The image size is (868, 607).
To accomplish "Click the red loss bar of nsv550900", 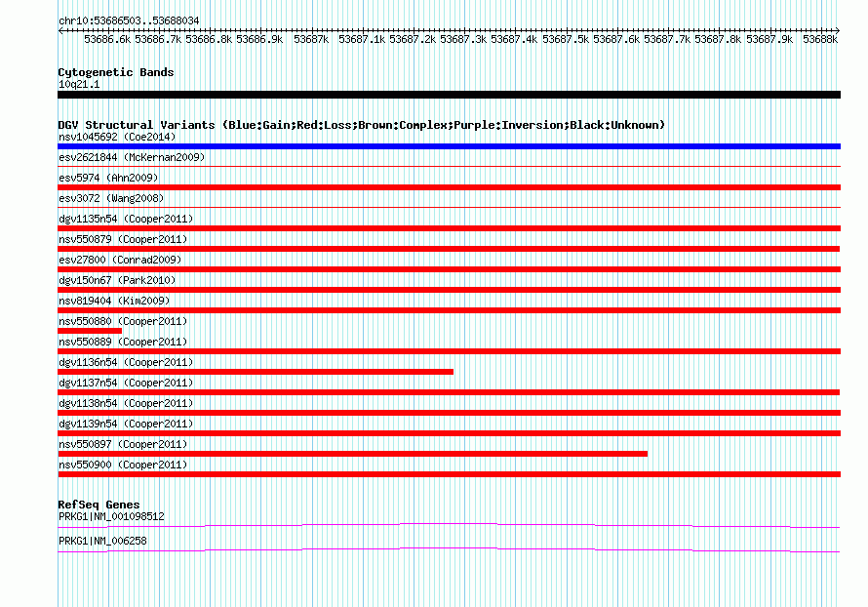I will click(449, 474).
